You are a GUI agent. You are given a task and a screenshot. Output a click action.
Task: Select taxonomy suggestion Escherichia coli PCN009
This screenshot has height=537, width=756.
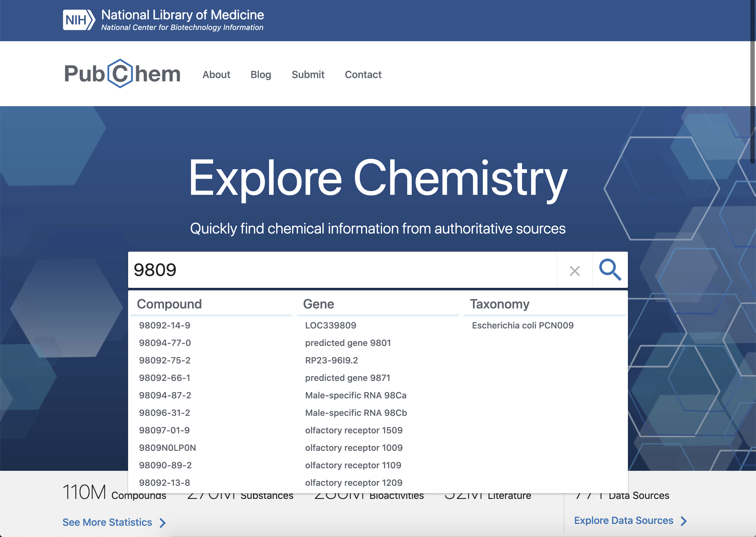(x=523, y=325)
